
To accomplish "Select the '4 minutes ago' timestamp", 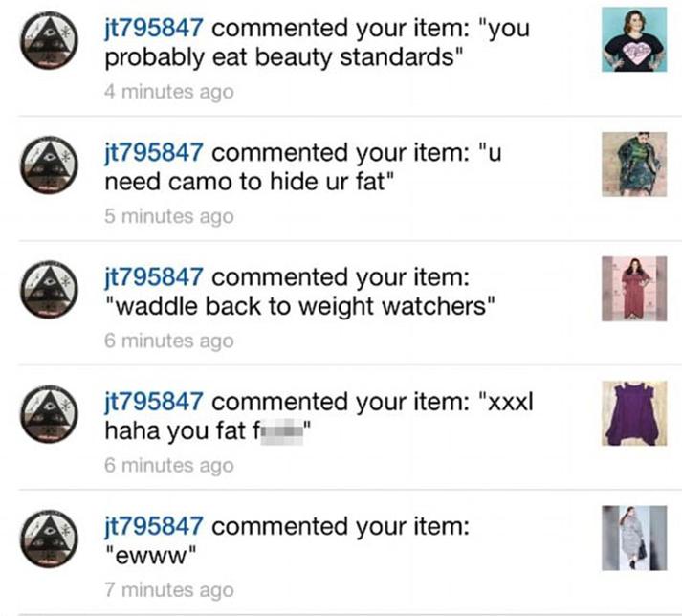I will pyautogui.click(x=169, y=92).
